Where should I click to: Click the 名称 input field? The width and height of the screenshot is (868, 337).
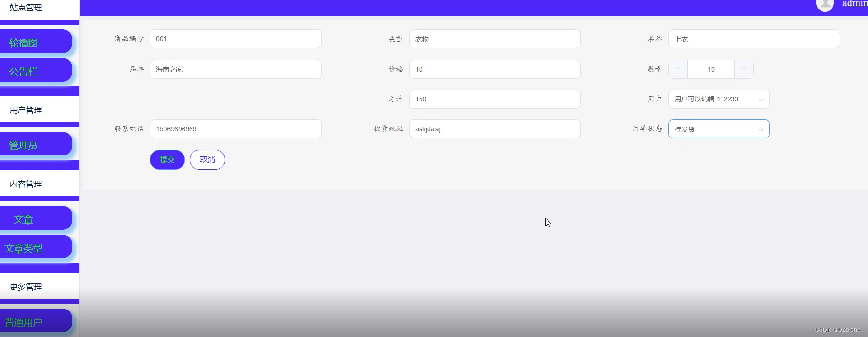coord(754,39)
